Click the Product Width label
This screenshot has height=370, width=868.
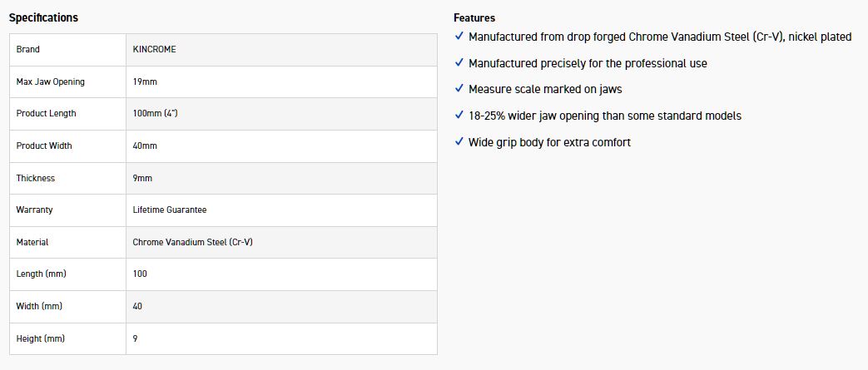point(44,146)
